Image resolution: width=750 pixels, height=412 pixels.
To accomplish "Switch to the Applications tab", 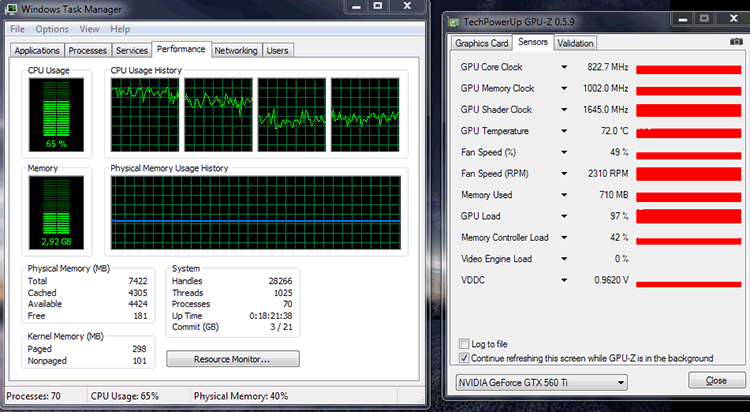I will (37, 50).
